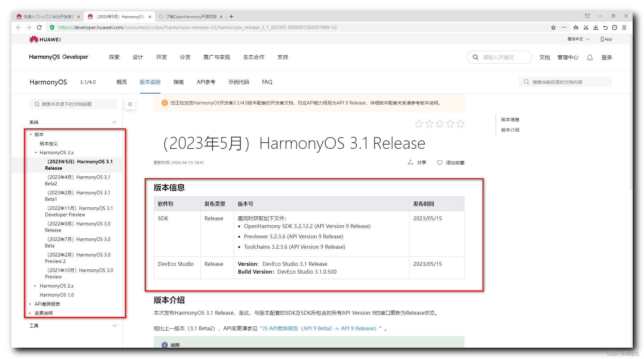Click the App phone icon link
Viewport: 644px width, 359px height.
[606, 39]
